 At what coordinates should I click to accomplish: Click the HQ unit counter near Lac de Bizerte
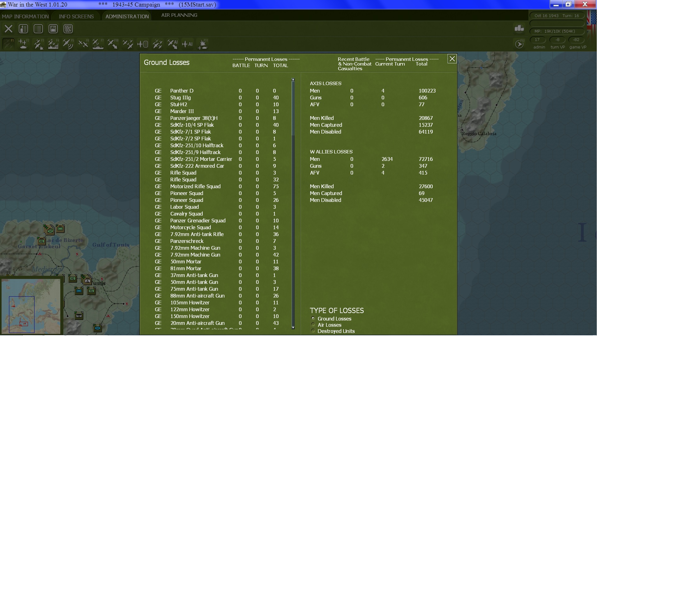coord(42,241)
